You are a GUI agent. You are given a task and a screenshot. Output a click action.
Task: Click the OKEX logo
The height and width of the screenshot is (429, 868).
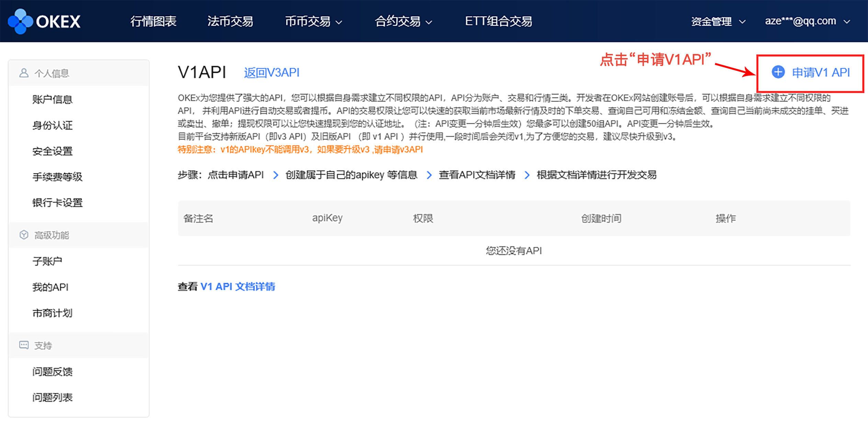pos(44,21)
